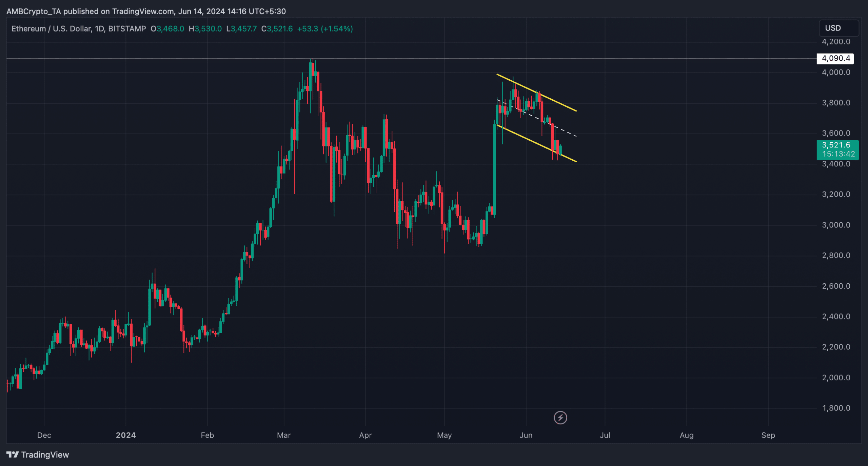The width and height of the screenshot is (868, 466).
Task: Click the 2,200.0 price axis label
Action: click(836, 347)
